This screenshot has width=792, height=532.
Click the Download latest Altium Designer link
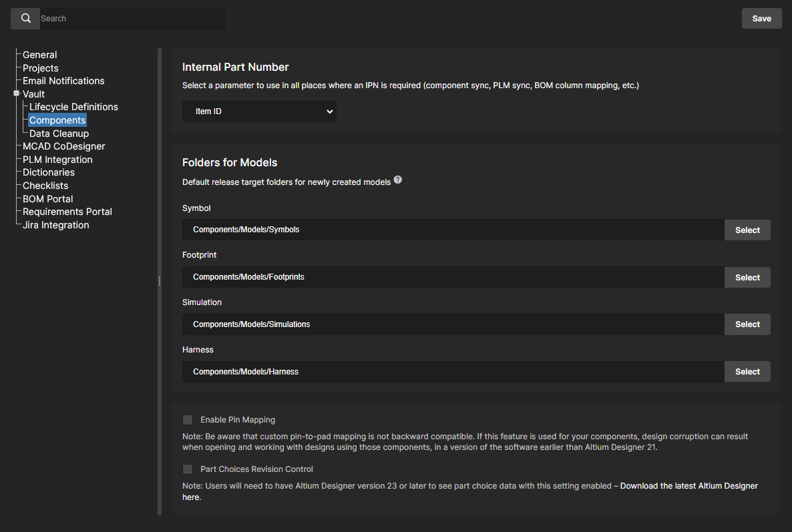tap(688, 486)
